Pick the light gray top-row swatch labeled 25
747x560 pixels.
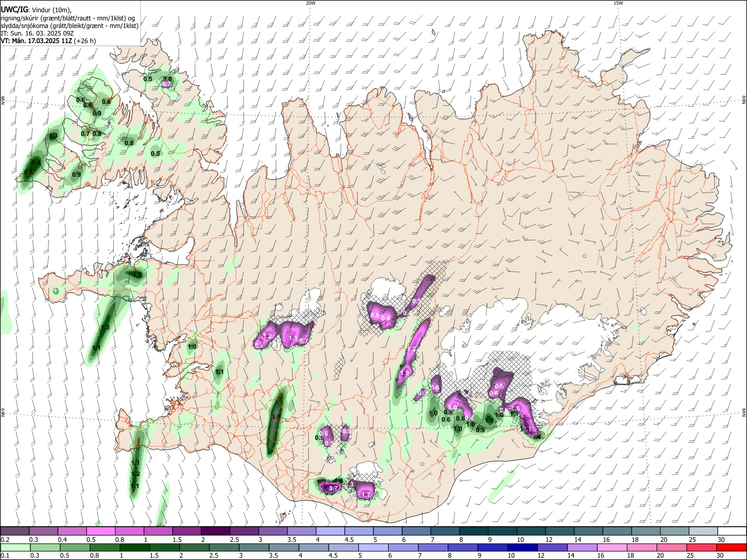click(703, 531)
